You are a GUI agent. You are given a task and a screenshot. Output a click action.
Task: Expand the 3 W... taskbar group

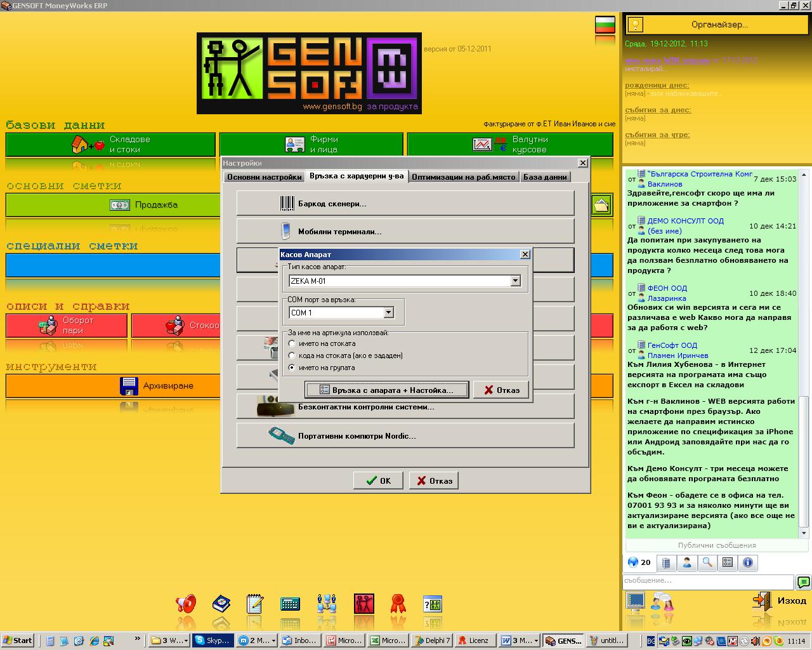click(169, 640)
